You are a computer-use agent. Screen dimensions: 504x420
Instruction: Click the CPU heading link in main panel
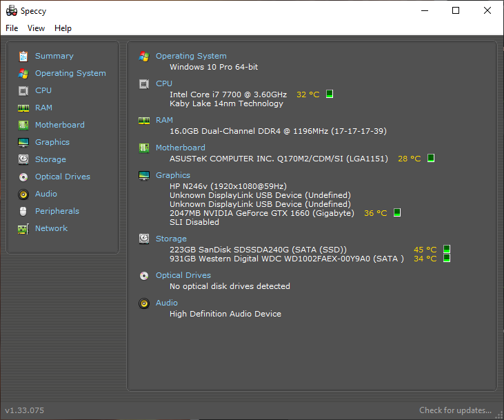point(164,83)
